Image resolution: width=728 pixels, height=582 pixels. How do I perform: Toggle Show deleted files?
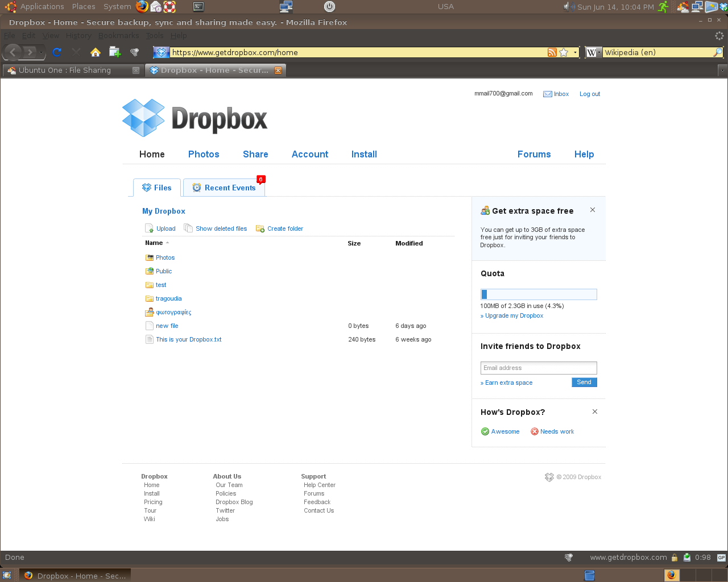pos(221,228)
